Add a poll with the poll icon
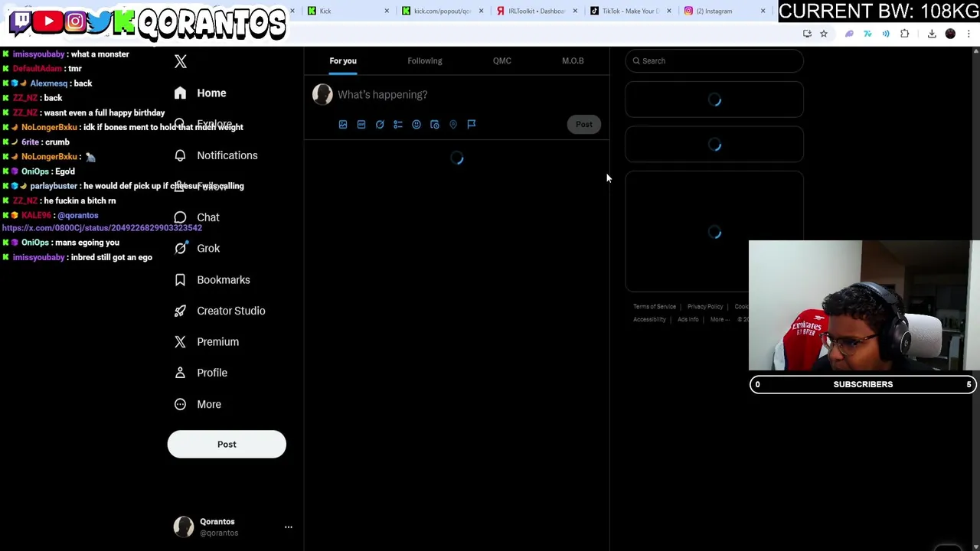 [398, 125]
